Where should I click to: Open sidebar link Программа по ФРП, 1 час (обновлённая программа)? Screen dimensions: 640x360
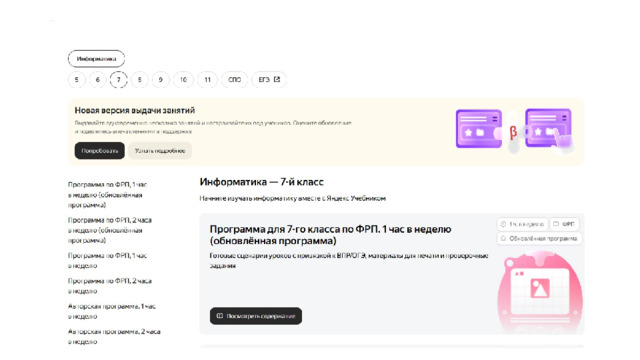107,195
